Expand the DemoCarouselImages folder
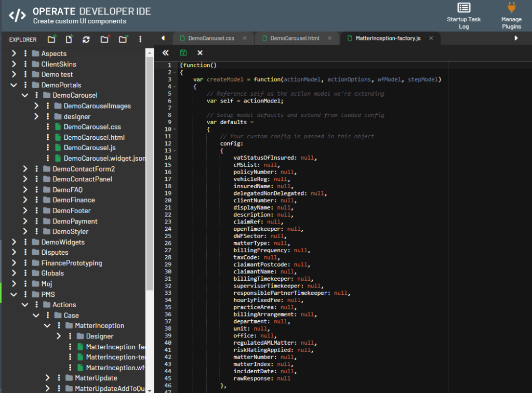Image resolution: width=532 pixels, height=393 pixels. (36, 106)
